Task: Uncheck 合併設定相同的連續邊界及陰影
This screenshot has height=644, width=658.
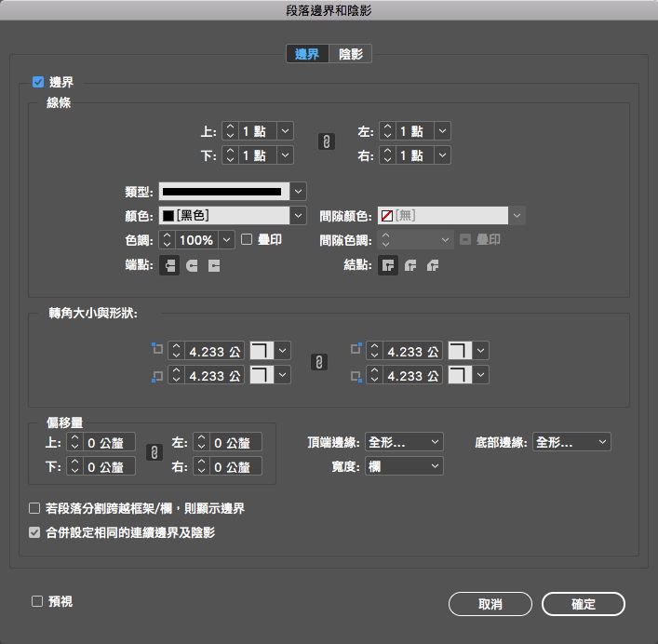Action: tap(34, 533)
